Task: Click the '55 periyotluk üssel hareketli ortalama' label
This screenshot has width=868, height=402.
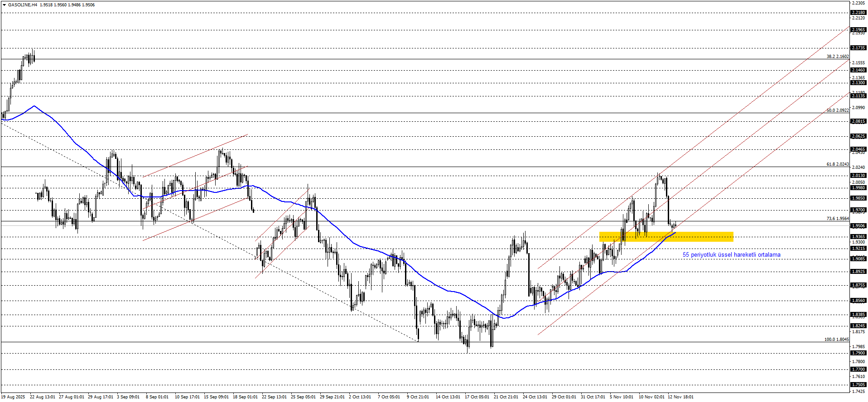Action: coord(731,255)
